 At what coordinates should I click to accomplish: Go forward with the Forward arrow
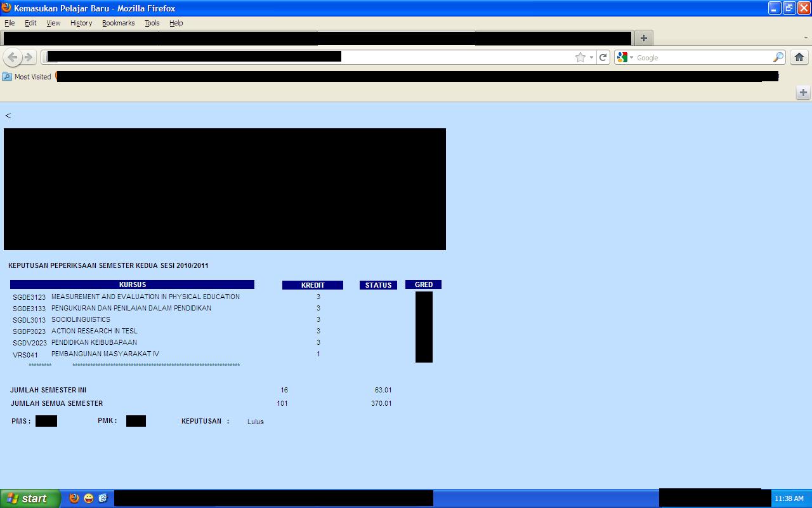29,57
